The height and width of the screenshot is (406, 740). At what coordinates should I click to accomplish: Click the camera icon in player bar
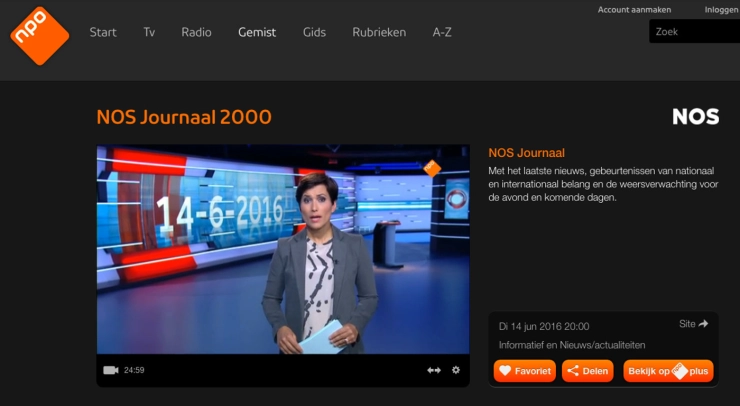pyautogui.click(x=111, y=370)
